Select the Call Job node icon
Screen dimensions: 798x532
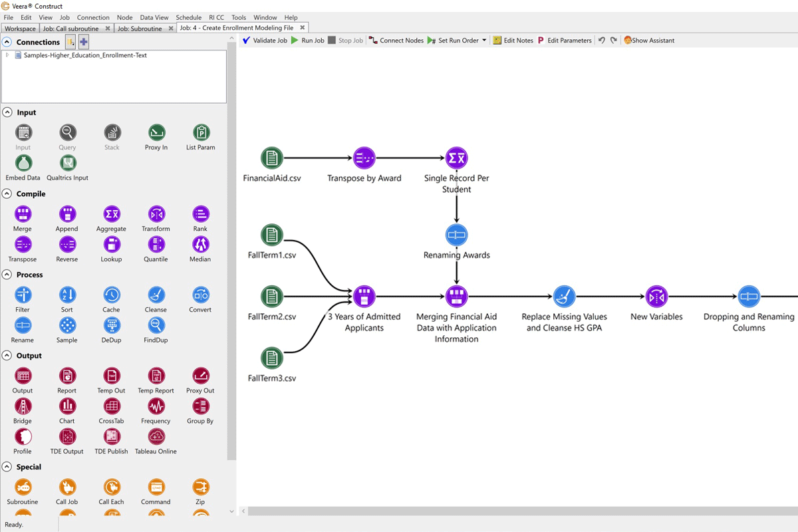click(x=67, y=487)
